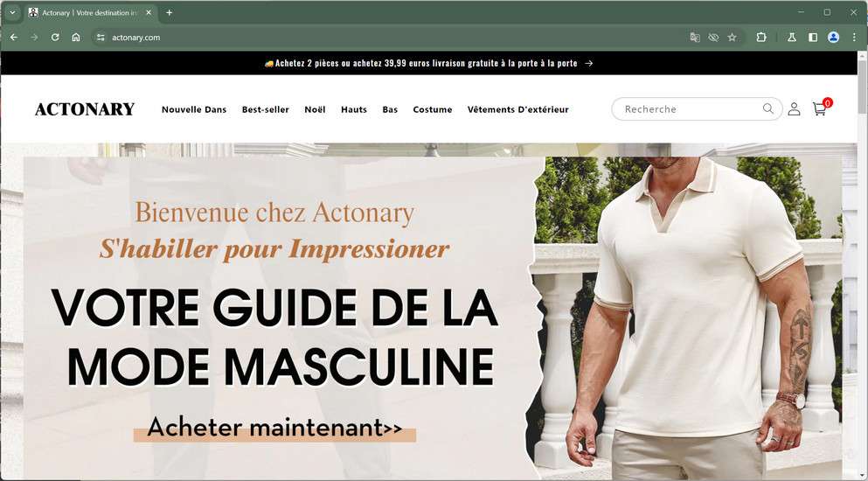Viewport: 868px width, 481px height.
Task: Click the page vertical scrollbar
Action: click(863, 266)
